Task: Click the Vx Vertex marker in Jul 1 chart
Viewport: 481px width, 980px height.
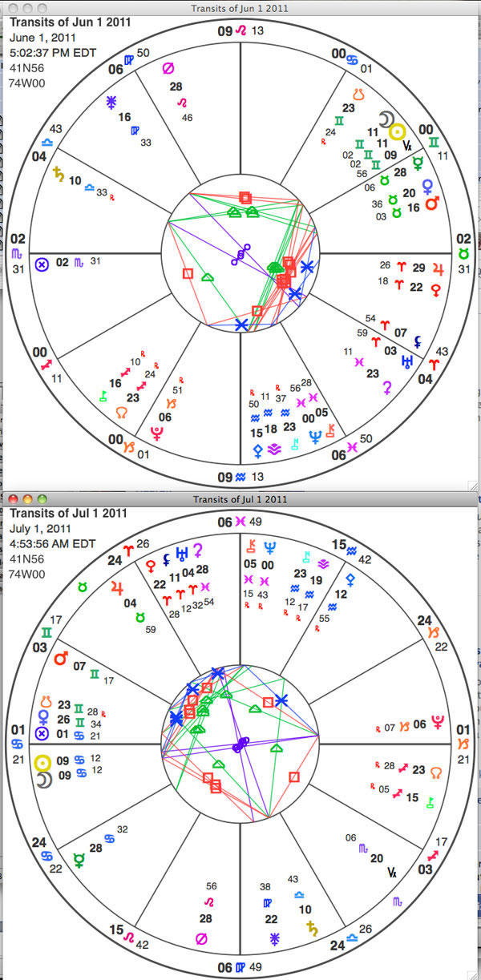Action: point(392,872)
